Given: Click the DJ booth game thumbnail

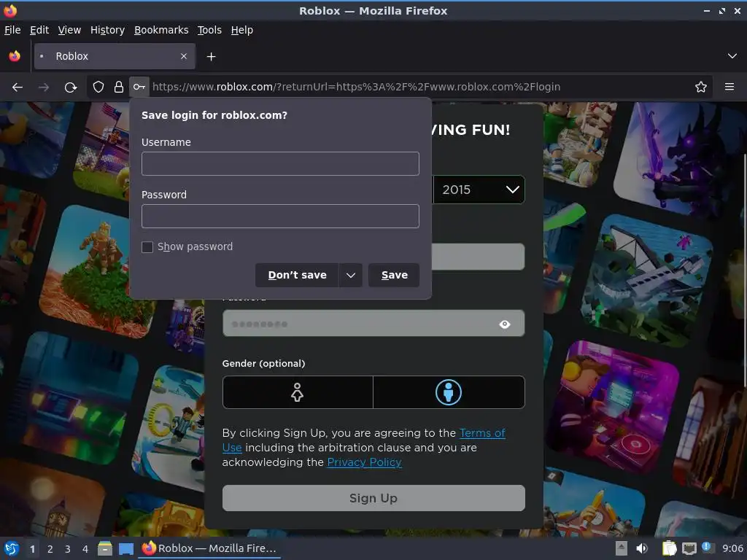Looking at the screenshot, I should (614, 407).
